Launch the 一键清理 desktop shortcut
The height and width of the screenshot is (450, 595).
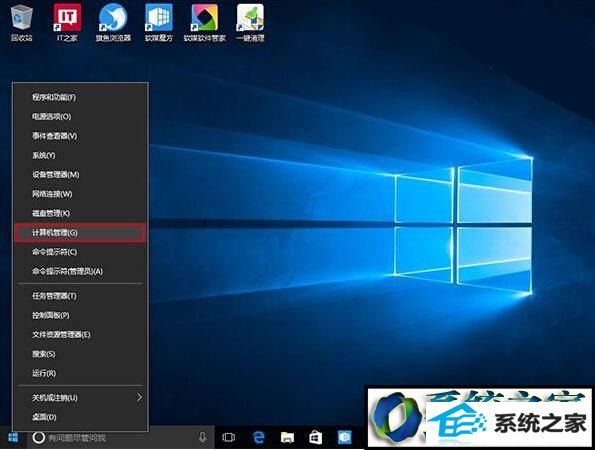pyautogui.click(x=250, y=23)
